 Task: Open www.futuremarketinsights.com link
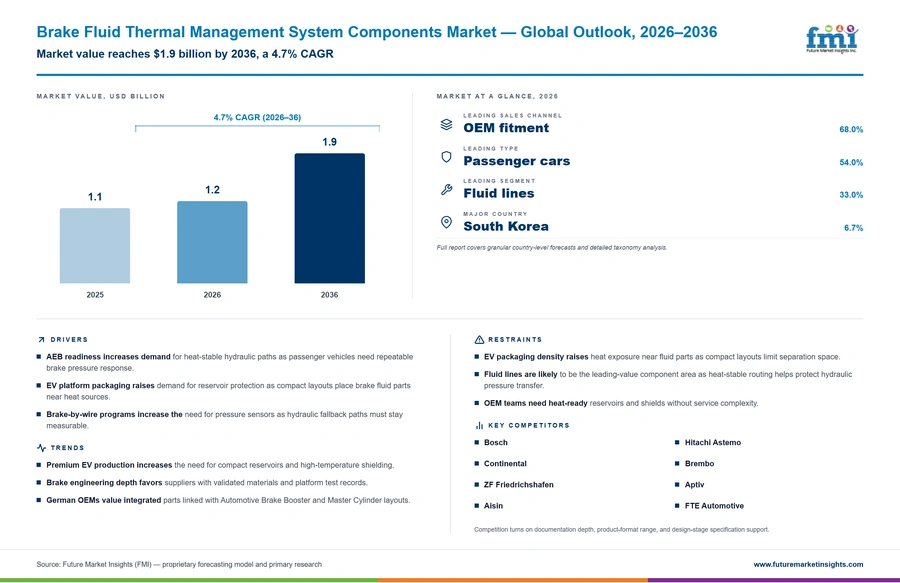pos(808,564)
